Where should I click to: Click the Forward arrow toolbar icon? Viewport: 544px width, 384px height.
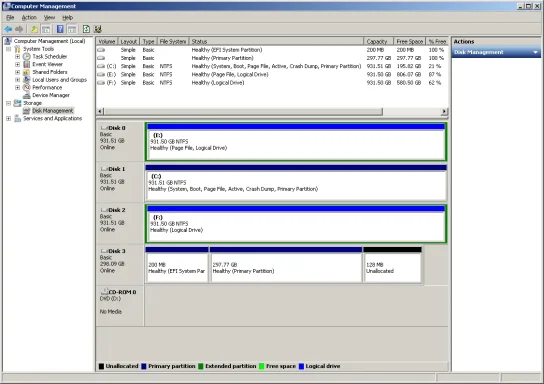(19, 29)
